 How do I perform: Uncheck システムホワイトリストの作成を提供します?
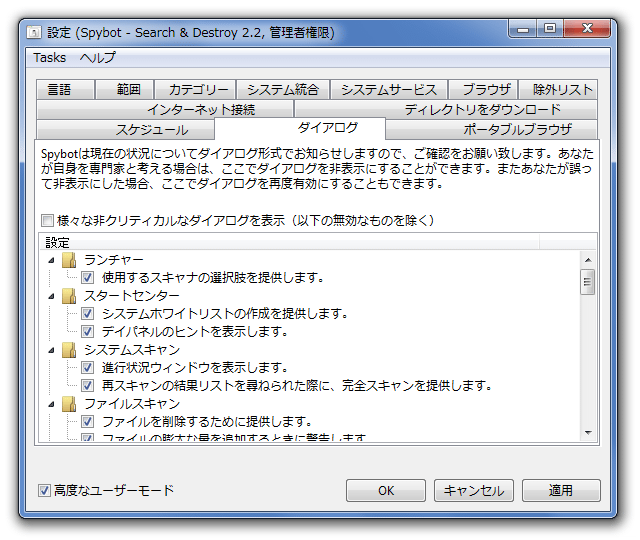87,313
